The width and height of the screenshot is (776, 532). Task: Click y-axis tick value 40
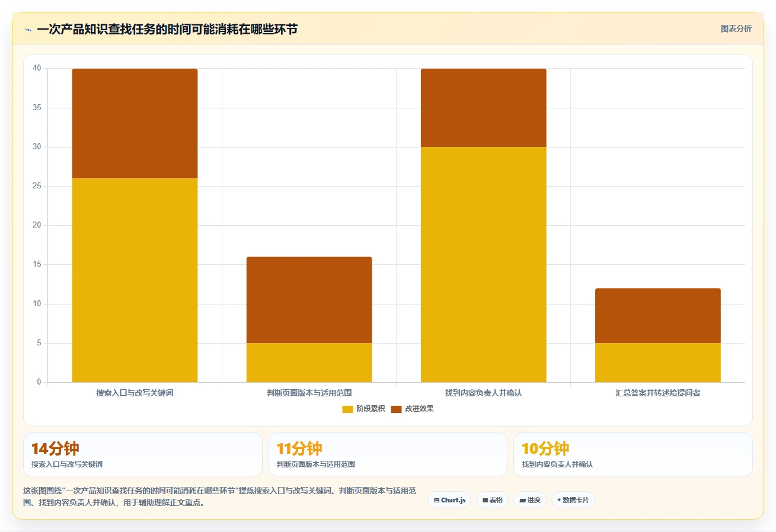[37, 68]
